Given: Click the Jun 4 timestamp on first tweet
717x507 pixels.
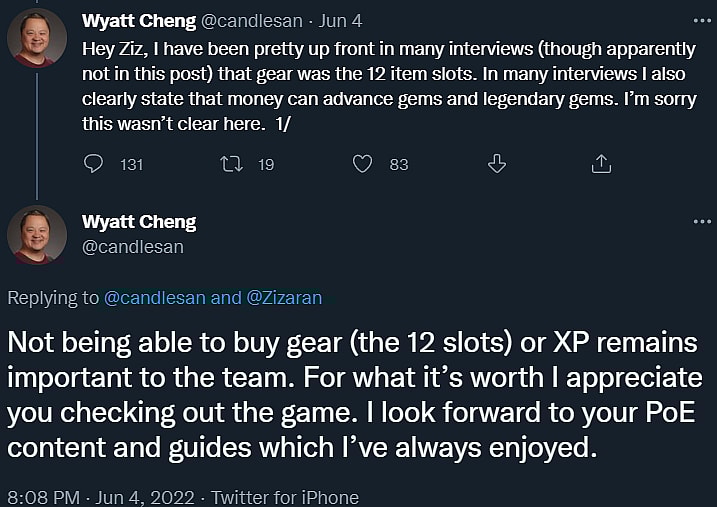Looking at the screenshot, I should pyautogui.click(x=342, y=20).
